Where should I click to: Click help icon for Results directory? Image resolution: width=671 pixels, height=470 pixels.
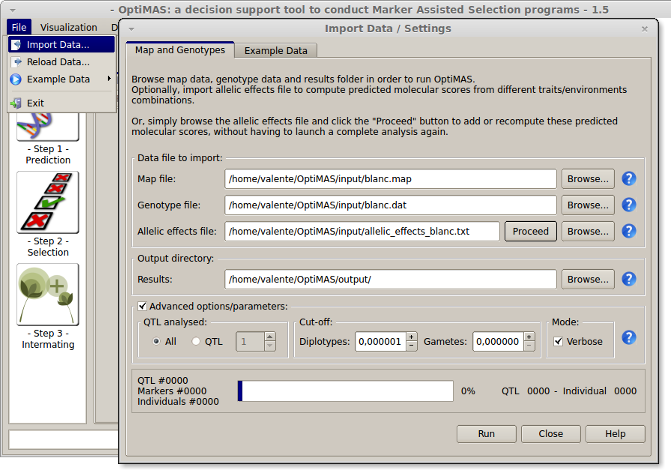(x=629, y=279)
